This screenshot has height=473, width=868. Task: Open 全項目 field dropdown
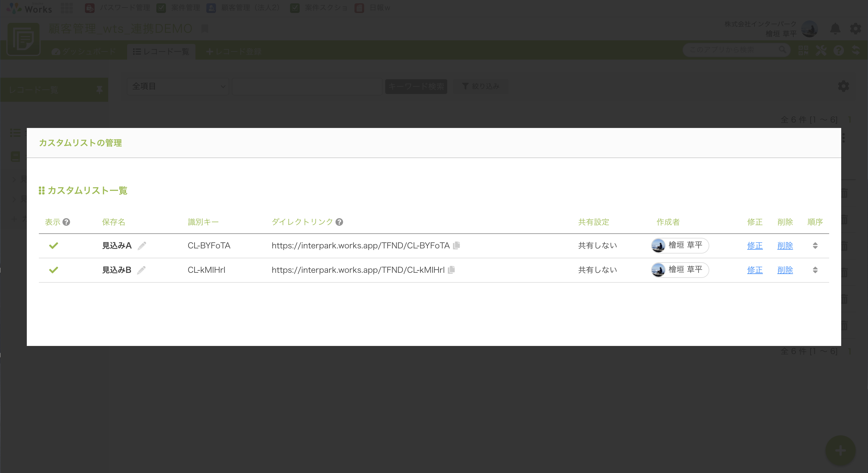[x=178, y=87]
